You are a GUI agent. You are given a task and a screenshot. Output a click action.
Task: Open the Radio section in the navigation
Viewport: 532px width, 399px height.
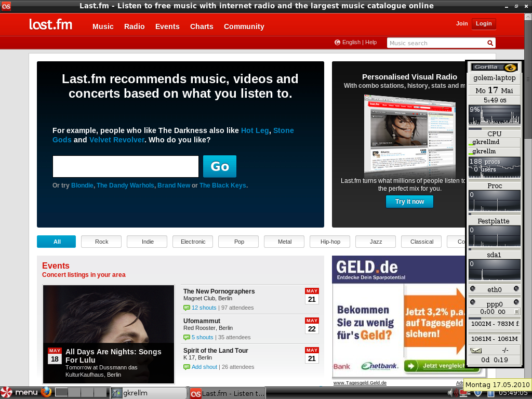click(134, 26)
